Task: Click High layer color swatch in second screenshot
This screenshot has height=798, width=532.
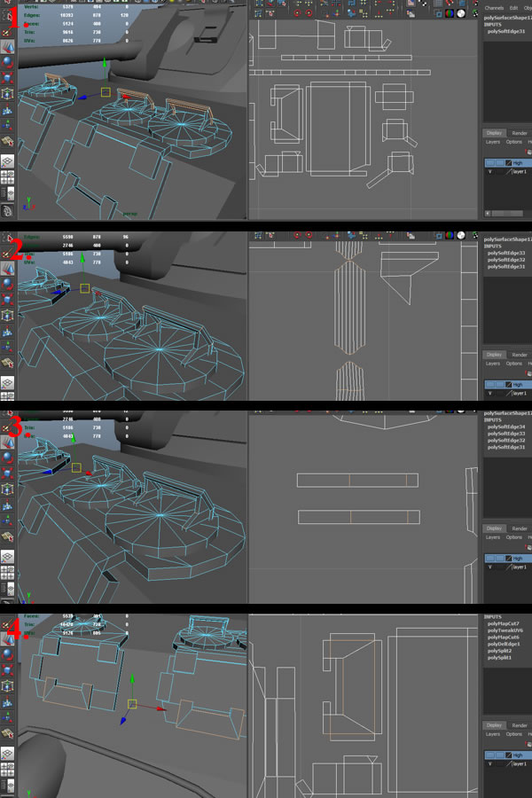Action: pyautogui.click(x=508, y=384)
